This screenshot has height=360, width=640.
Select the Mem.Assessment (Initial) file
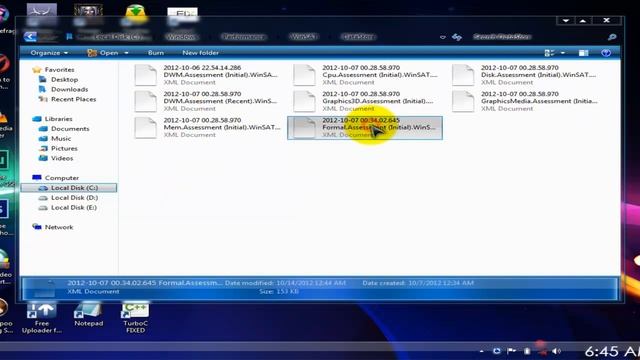(x=207, y=127)
